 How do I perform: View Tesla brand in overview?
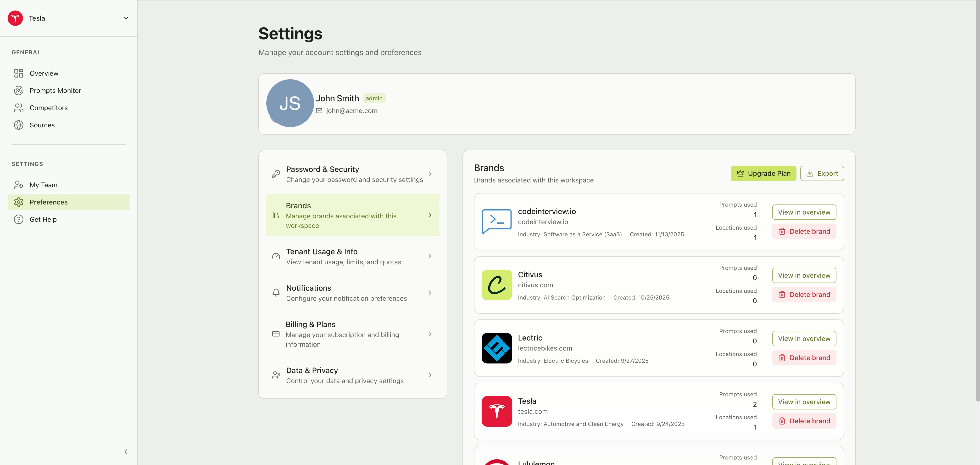pos(804,402)
